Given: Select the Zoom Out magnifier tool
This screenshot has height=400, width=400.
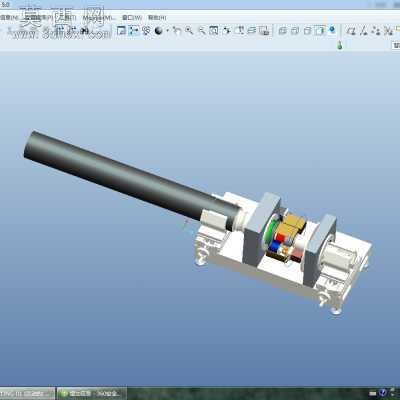Looking at the screenshot, I should tap(202, 31).
